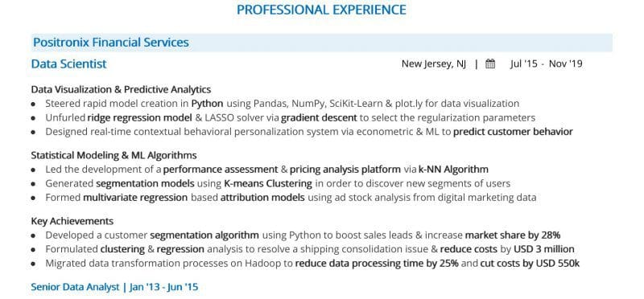This screenshot has width=644, height=299.
Task: Click the bold text k-NN Algorithm
Action: pyautogui.click(x=453, y=170)
